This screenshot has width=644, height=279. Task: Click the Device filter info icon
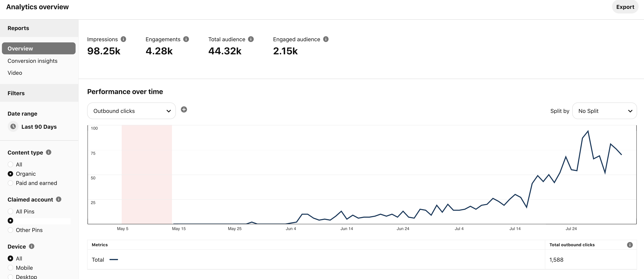tap(31, 246)
